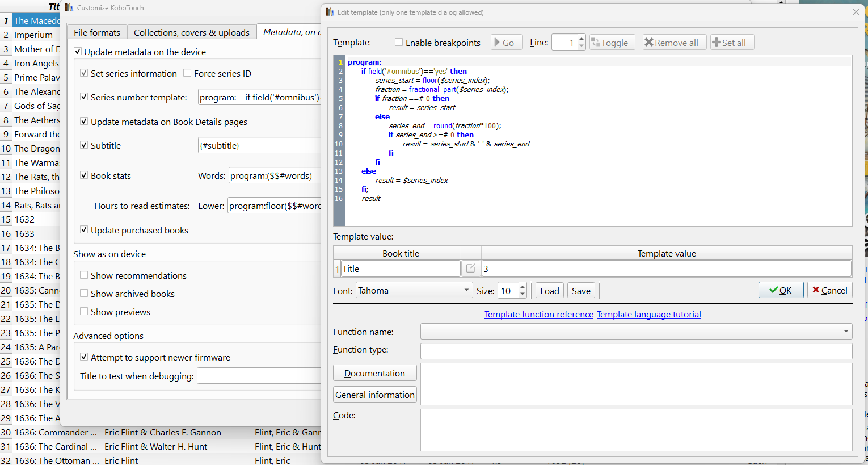
Task: Switch to File formats tab
Action: 96,32
